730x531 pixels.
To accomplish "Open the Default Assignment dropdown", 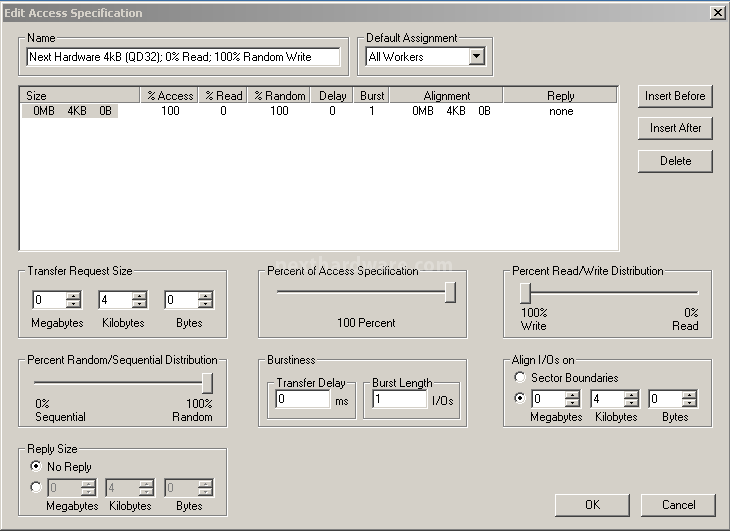I will (x=476, y=57).
